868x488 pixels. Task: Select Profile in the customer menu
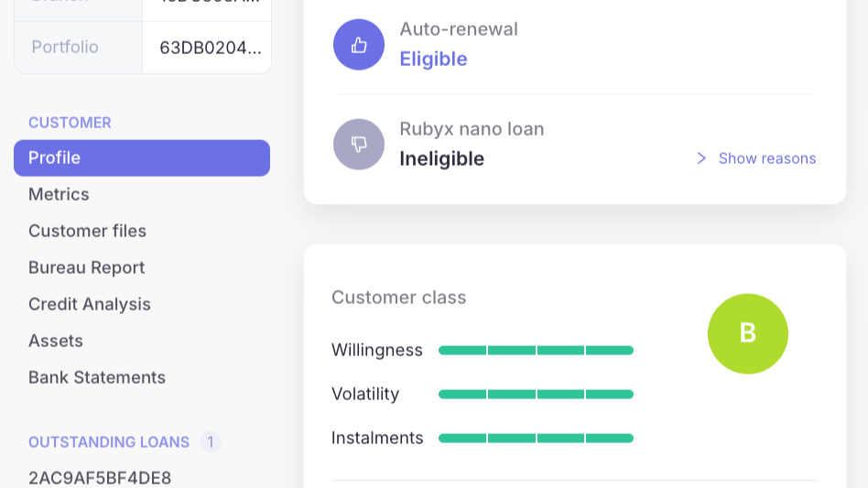[142, 157]
